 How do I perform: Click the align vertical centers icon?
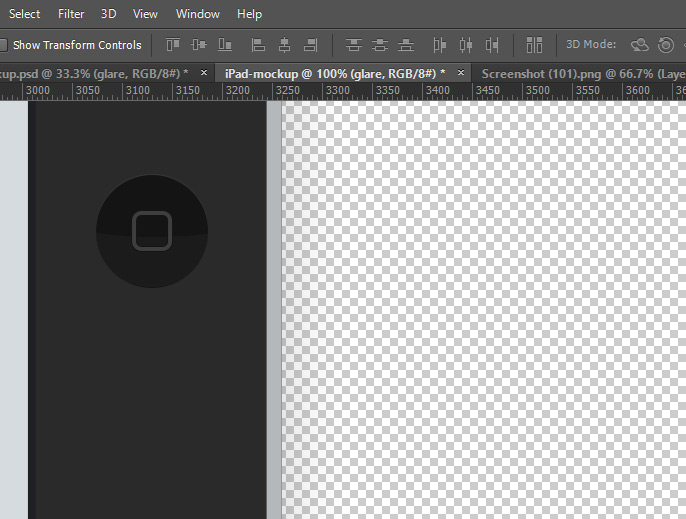(x=199, y=45)
